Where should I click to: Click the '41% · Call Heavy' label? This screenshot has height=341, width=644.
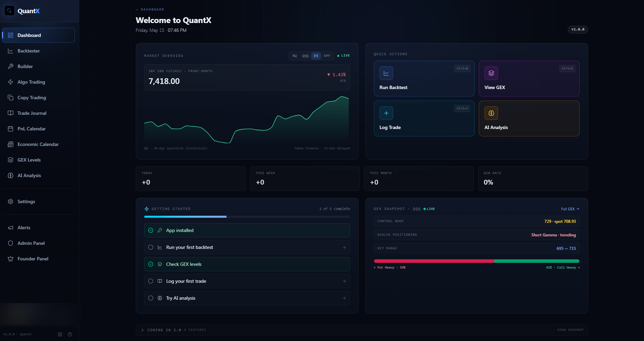pyautogui.click(x=563, y=268)
